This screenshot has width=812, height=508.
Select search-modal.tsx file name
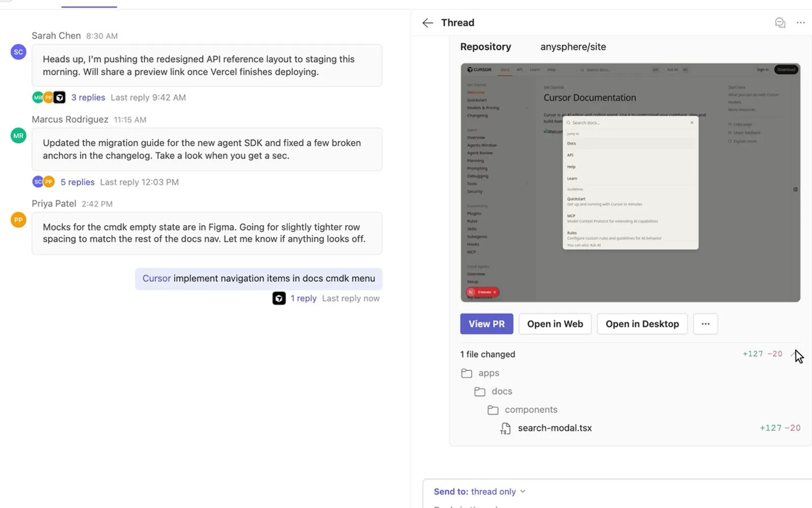pyautogui.click(x=555, y=428)
